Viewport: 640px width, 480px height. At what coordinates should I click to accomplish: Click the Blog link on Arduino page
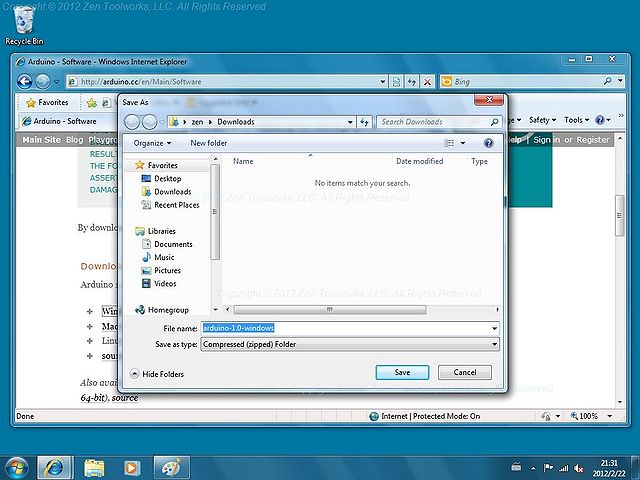tap(74, 140)
